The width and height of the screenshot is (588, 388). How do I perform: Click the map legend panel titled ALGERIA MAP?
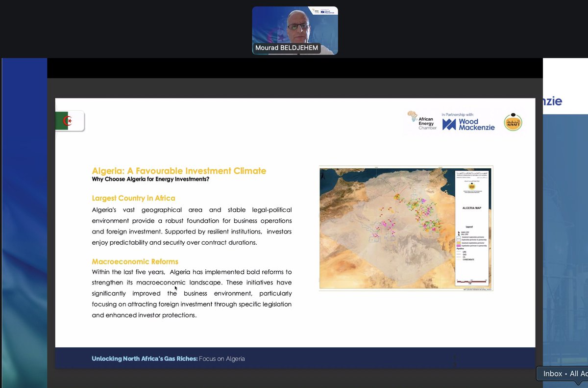[471, 228]
